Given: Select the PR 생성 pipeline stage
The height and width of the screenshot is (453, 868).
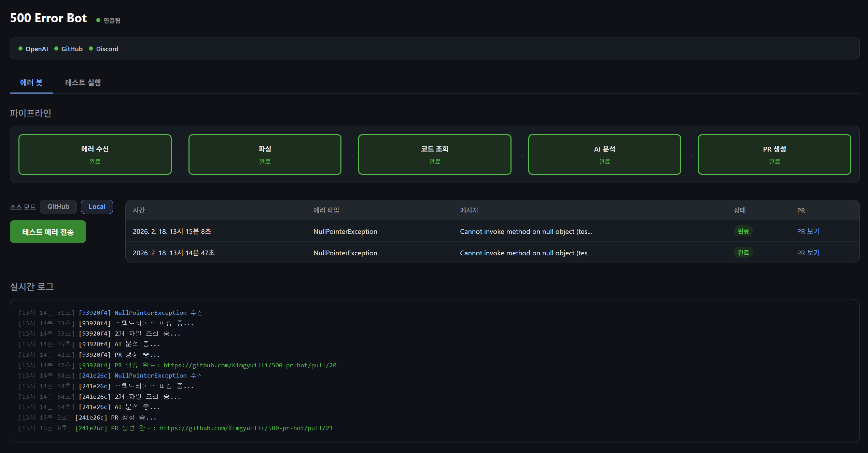Looking at the screenshot, I should pos(774,154).
